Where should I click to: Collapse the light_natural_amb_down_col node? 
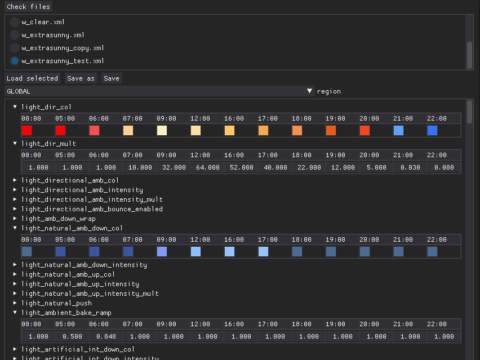15,228
